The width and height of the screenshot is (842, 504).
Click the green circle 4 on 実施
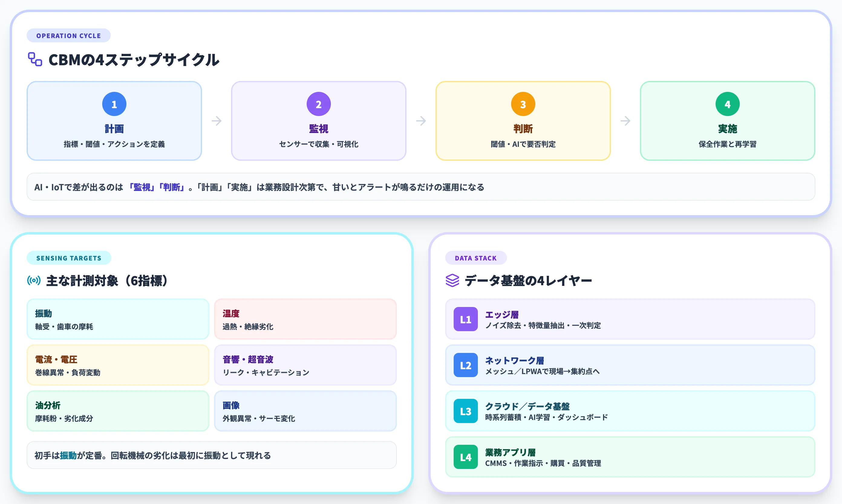pyautogui.click(x=727, y=104)
